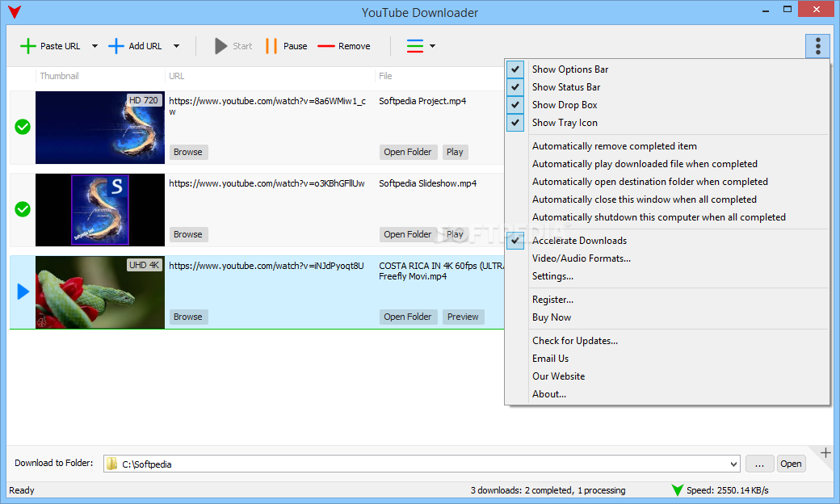Select the Softpedia Project green check status

point(23,127)
